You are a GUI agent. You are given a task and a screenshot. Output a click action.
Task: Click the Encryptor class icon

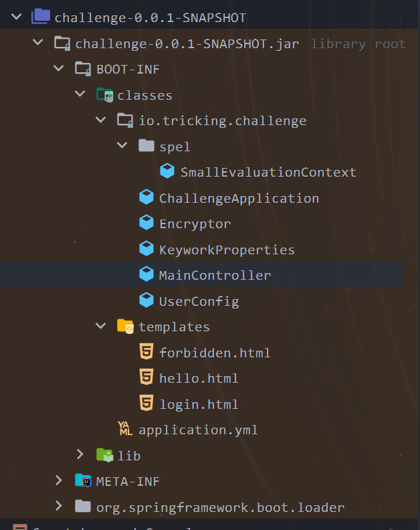tap(146, 224)
